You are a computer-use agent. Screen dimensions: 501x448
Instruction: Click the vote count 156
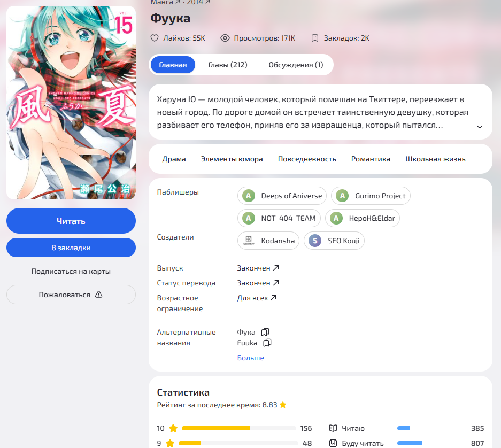(306, 428)
